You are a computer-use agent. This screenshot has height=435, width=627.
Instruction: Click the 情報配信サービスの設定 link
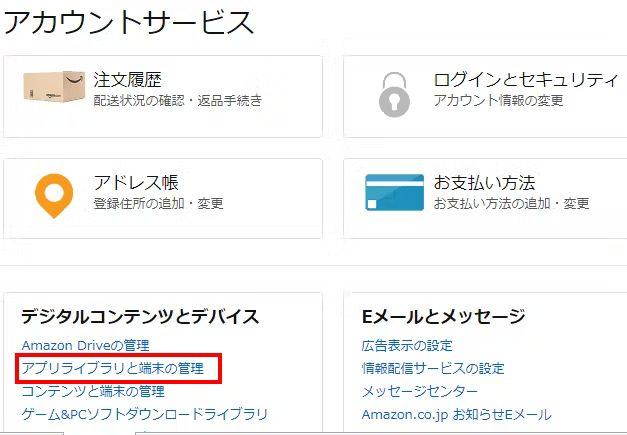pyautogui.click(x=433, y=368)
